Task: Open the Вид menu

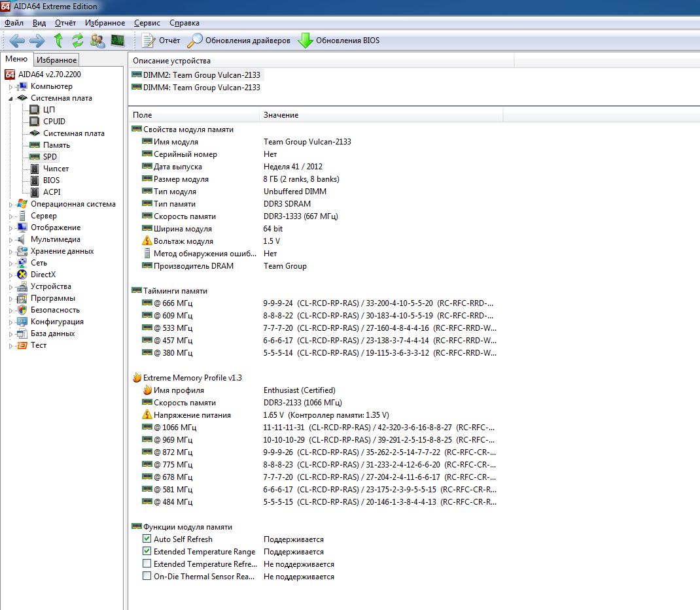Action: [39, 23]
